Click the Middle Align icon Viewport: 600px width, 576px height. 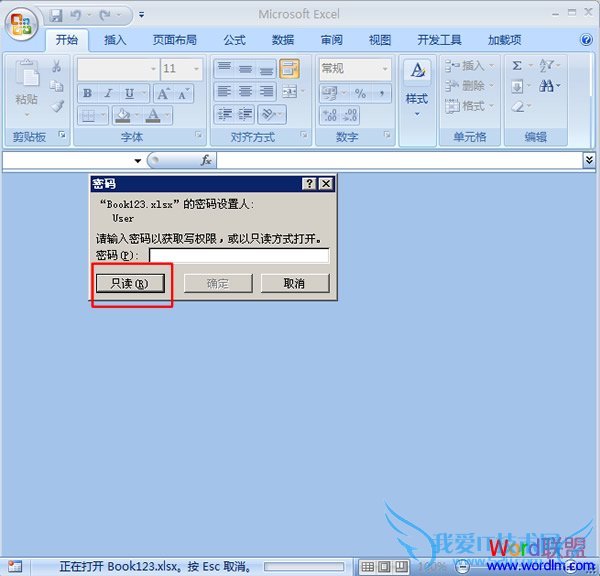[x=245, y=69]
